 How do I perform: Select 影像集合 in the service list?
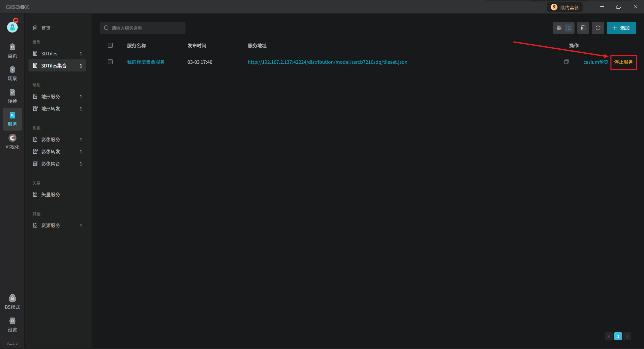(x=51, y=164)
